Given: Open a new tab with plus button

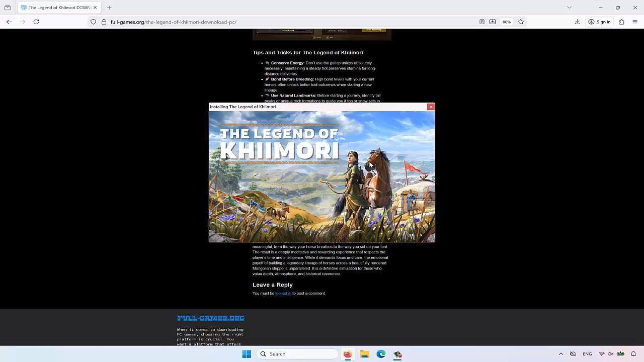Looking at the screenshot, I should tap(109, 8).
